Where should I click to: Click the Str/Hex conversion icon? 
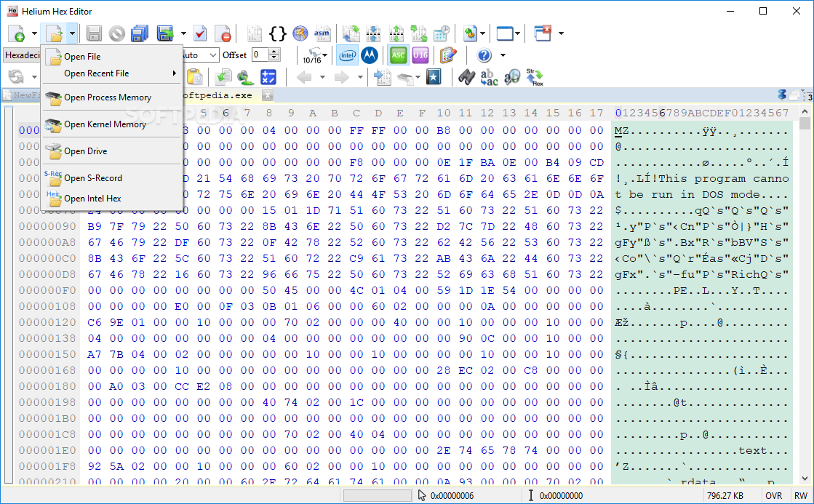pyautogui.click(x=534, y=77)
